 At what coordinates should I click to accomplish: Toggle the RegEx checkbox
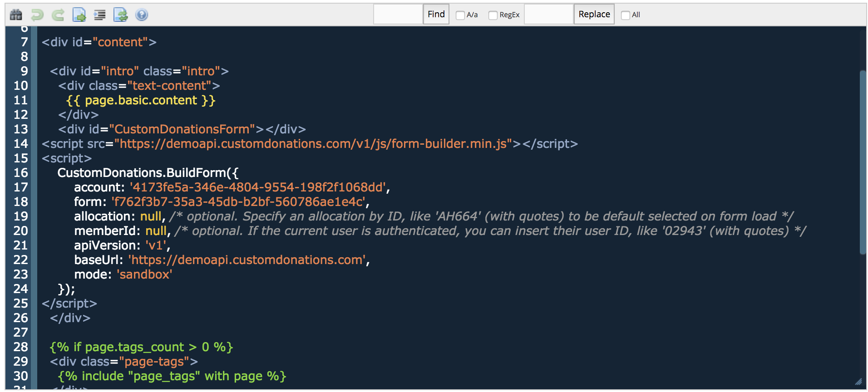[493, 15]
